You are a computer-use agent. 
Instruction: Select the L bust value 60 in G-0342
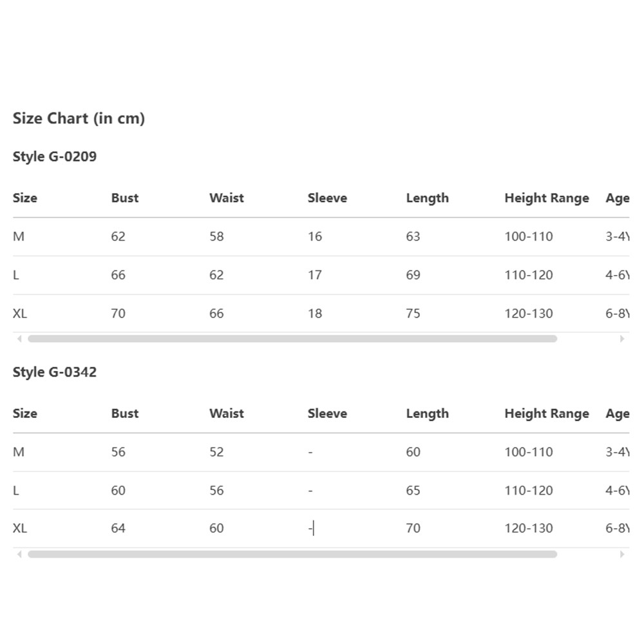click(x=118, y=490)
